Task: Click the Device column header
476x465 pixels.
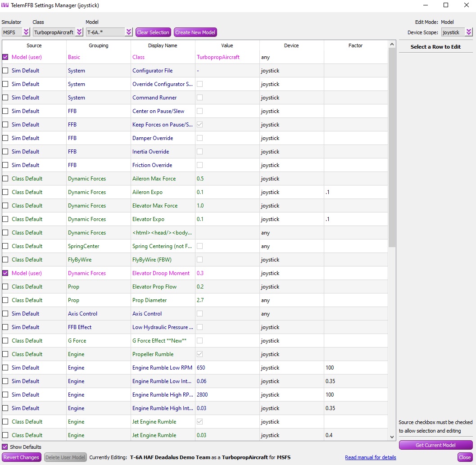Action: coord(291,45)
